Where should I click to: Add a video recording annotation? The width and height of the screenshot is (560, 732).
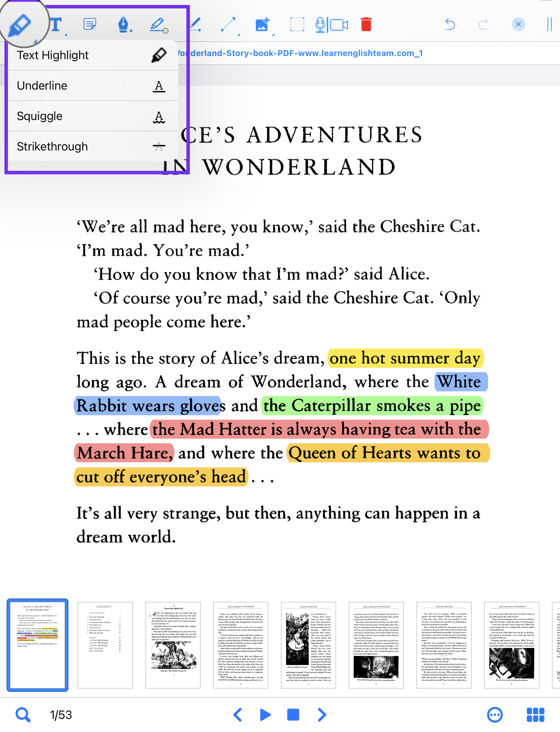[x=339, y=25]
